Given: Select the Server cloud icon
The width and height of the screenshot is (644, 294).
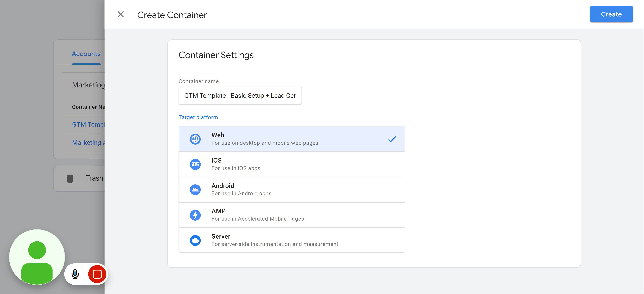Looking at the screenshot, I should [195, 240].
